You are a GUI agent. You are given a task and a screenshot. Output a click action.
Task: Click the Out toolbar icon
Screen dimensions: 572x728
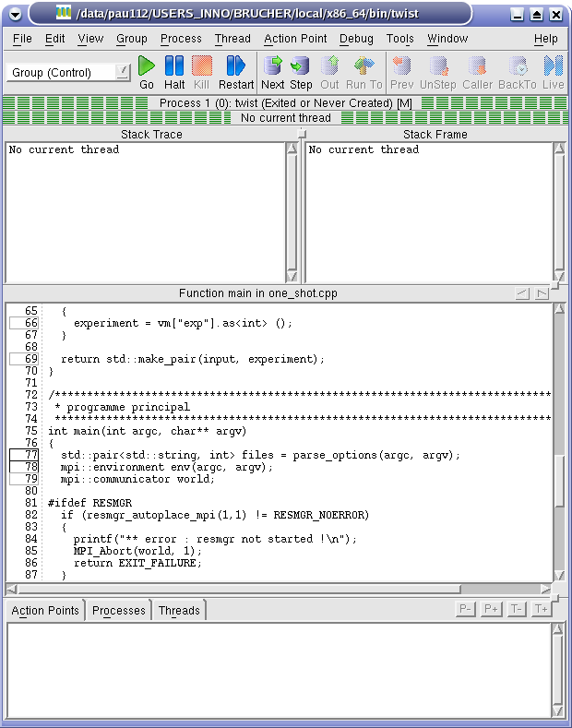click(329, 66)
